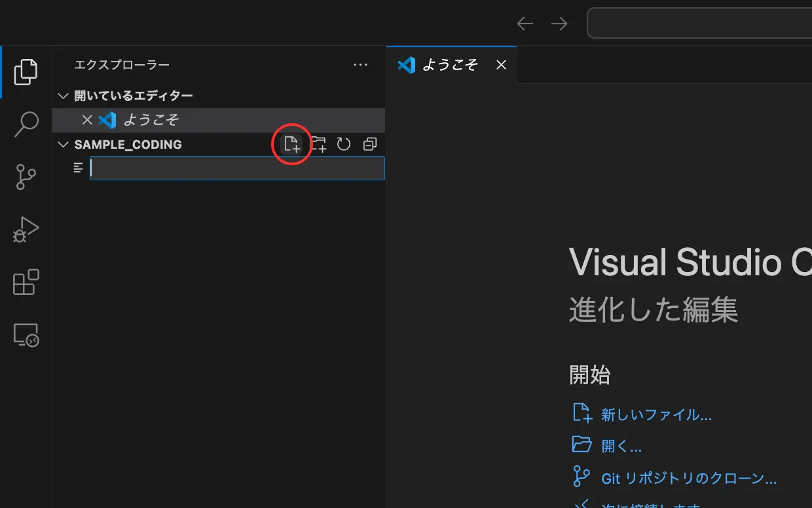The height and width of the screenshot is (508, 812).
Task: Click the command center search box
Action: coord(699,24)
